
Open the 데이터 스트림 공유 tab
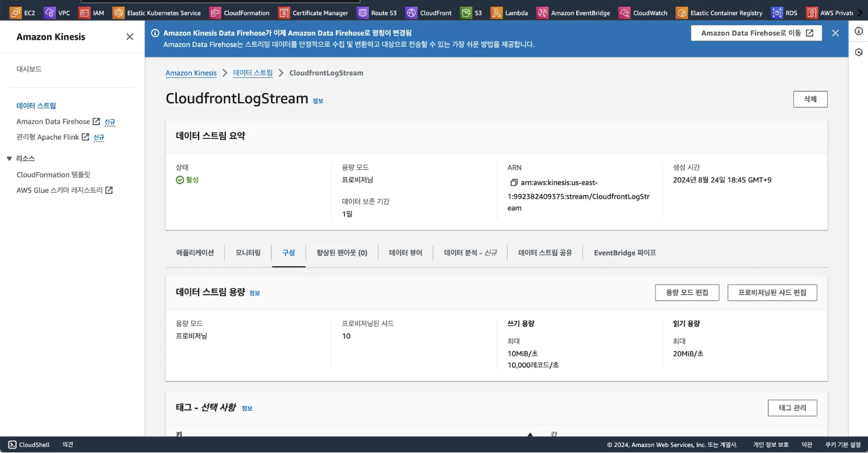pos(545,253)
